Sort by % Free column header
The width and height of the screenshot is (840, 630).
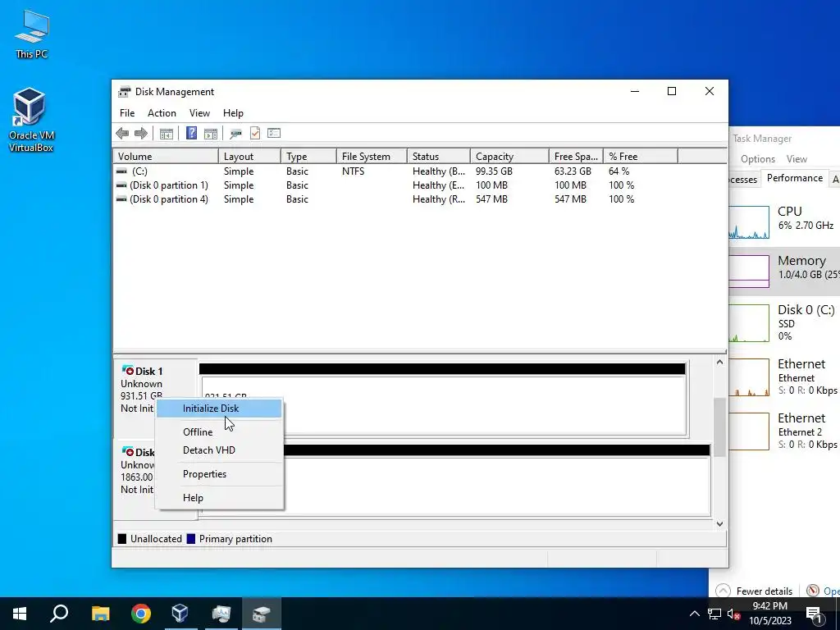641,157
